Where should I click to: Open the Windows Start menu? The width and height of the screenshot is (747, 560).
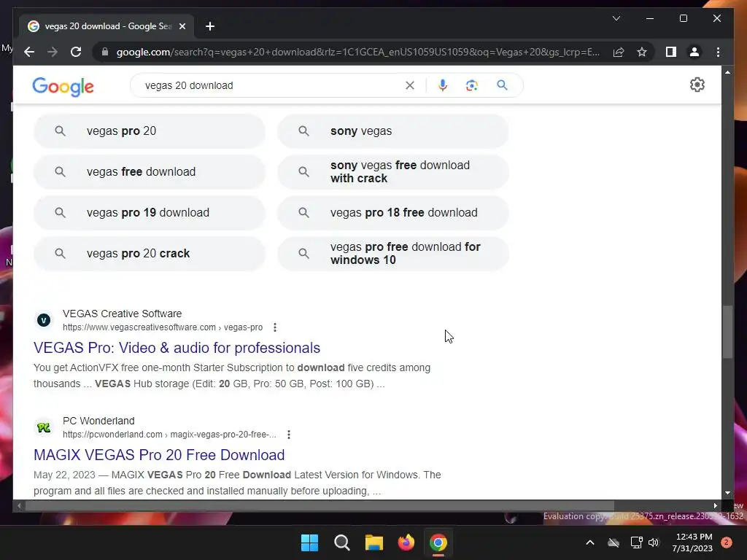tap(309, 542)
